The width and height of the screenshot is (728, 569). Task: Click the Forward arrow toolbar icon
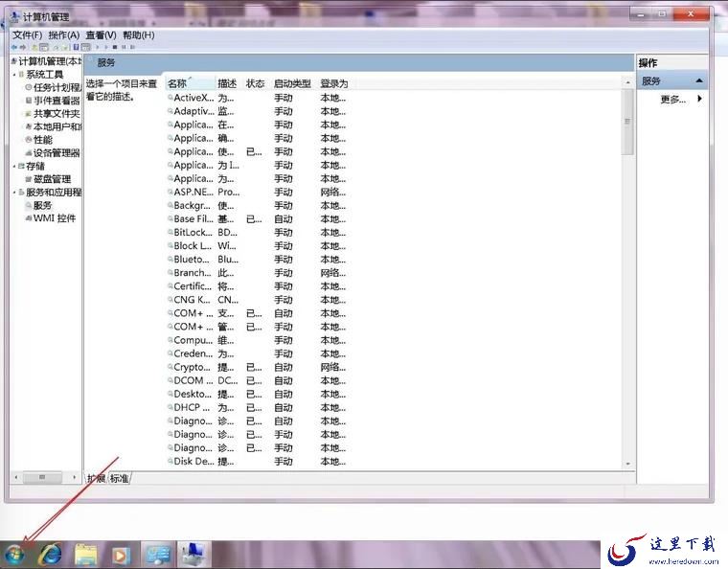click(23, 47)
